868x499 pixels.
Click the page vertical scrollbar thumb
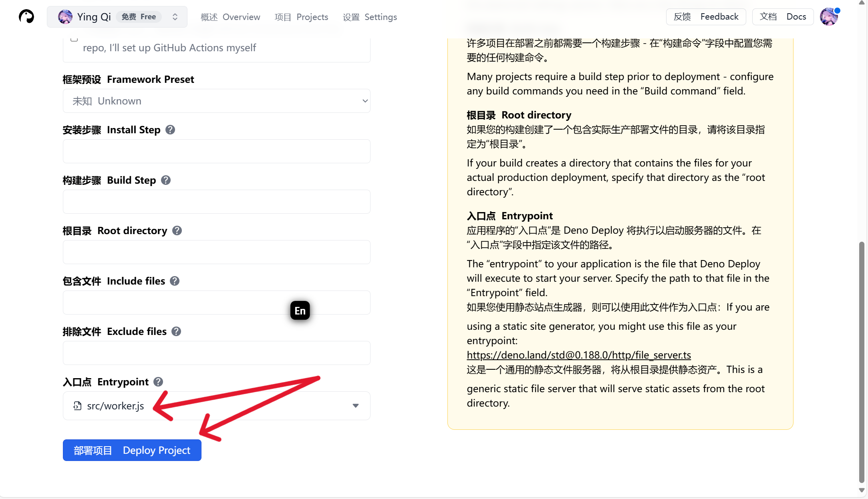[862, 362]
